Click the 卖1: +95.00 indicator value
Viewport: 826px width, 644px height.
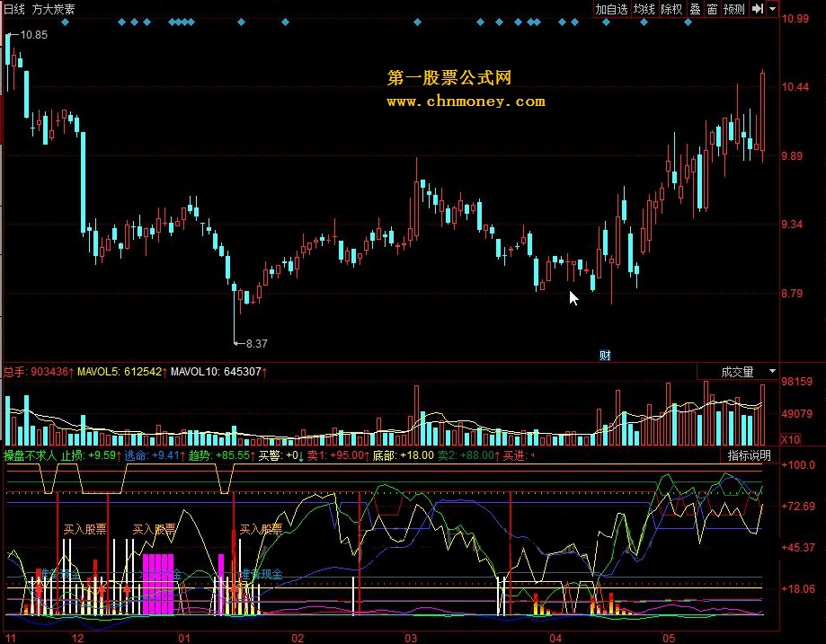pos(338,455)
